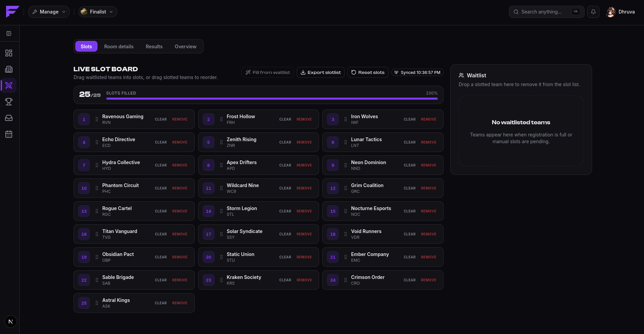Click Dhruva's profile avatar
Viewport: 644px width, 334px height.
[611, 12]
